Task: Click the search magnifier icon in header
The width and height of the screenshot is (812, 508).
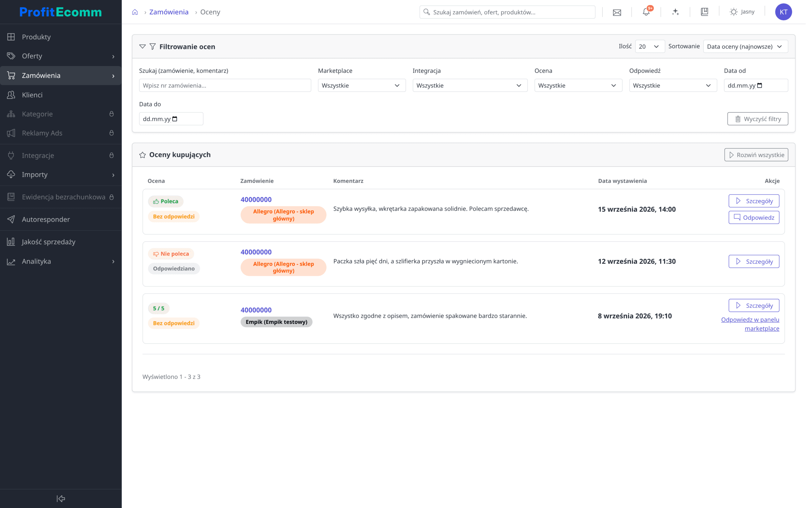Action: tap(427, 12)
